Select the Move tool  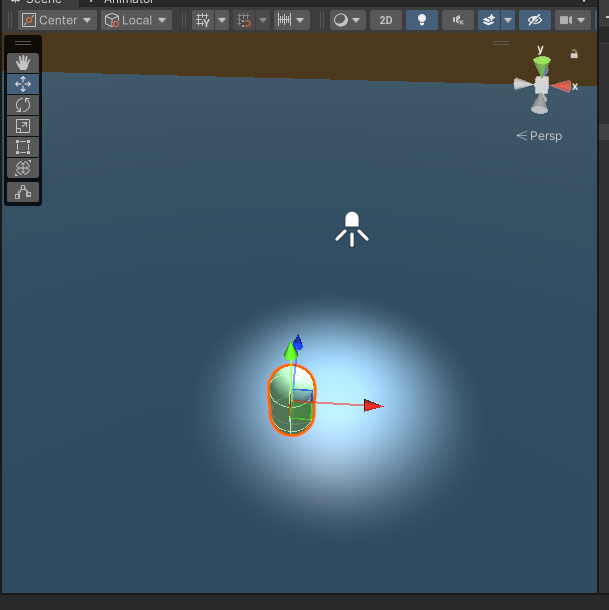point(23,84)
